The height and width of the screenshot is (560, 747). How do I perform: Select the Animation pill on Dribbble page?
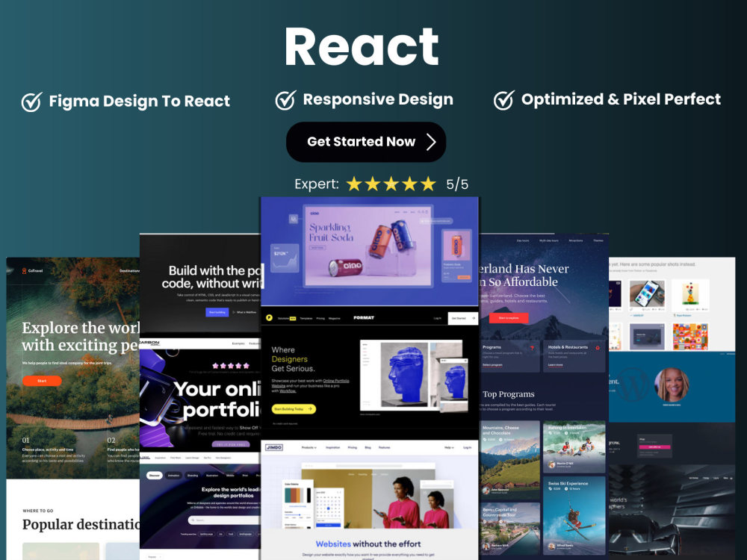pyautogui.click(x=173, y=475)
